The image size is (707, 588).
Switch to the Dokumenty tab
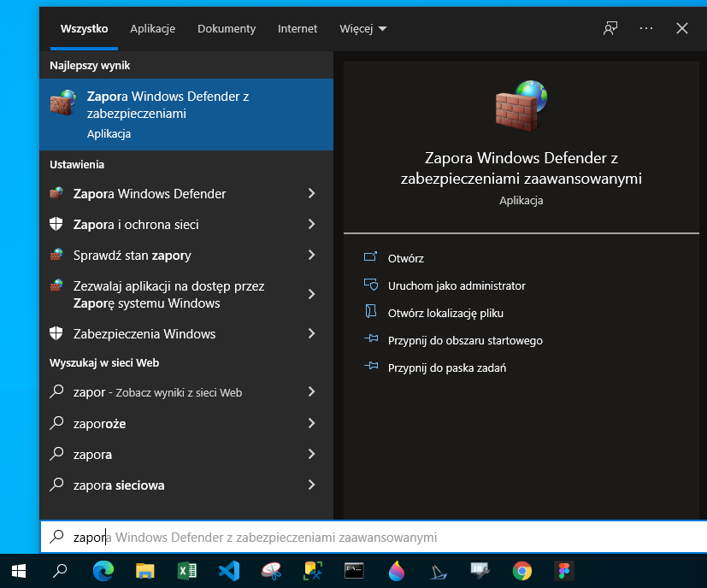coord(227,29)
